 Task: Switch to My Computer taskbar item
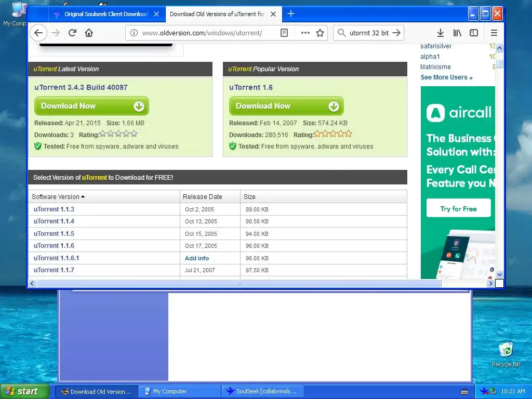point(179,392)
